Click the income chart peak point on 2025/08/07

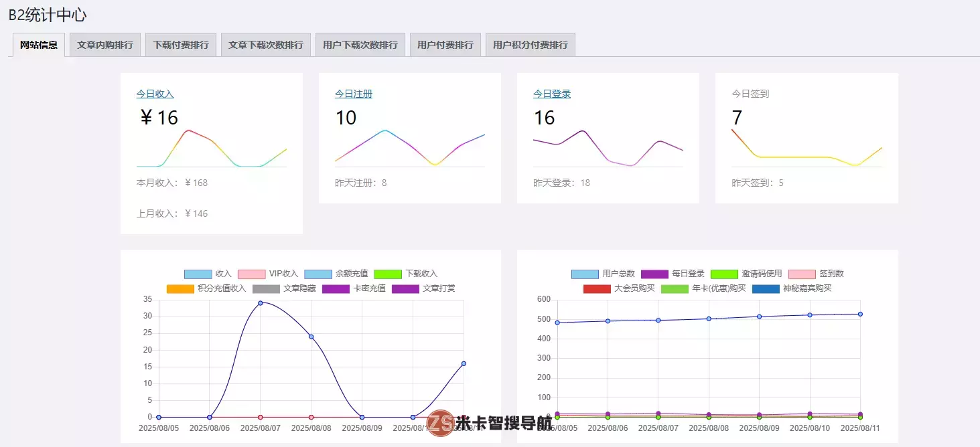[260, 303]
